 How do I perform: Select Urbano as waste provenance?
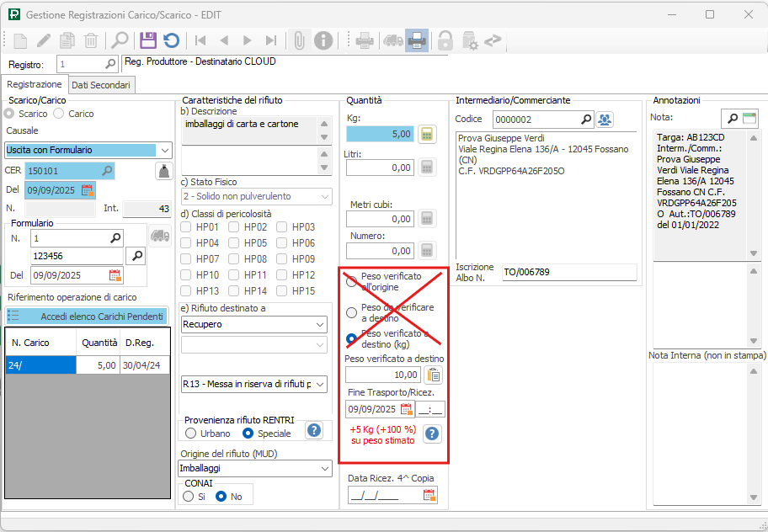click(x=191, y=434)
